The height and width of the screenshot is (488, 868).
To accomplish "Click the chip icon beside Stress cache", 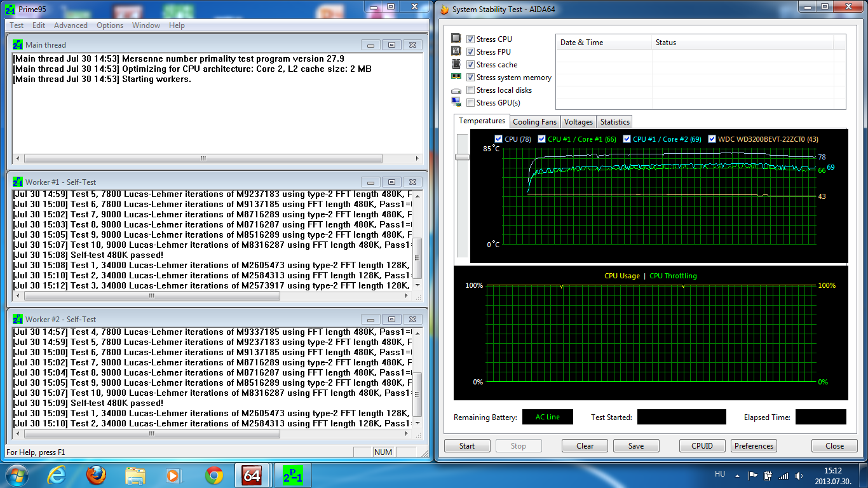I will click(x=456, y=65).
